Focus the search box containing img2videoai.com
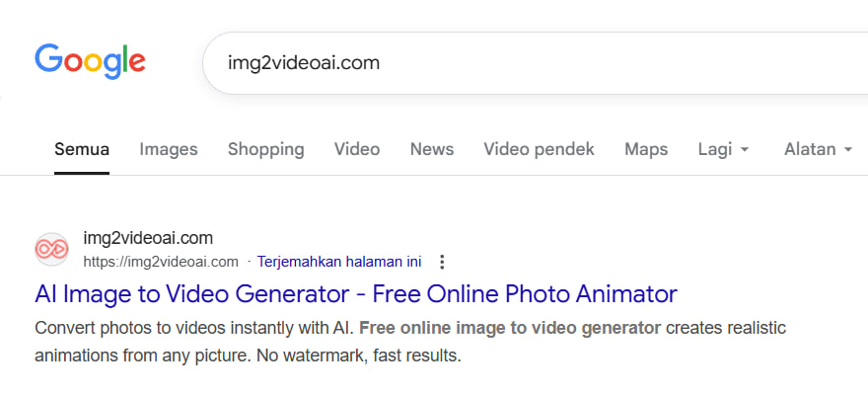 click(x=533, y=62)
